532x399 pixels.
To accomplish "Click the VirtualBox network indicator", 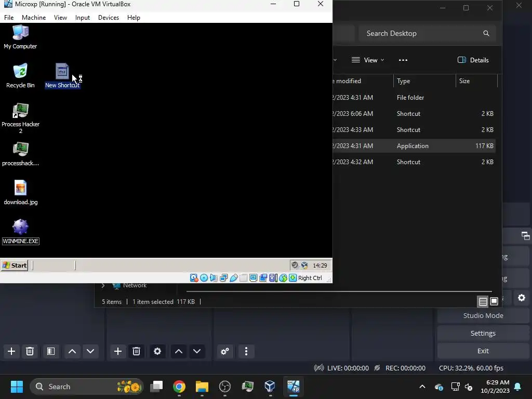I will click(223, 278).
